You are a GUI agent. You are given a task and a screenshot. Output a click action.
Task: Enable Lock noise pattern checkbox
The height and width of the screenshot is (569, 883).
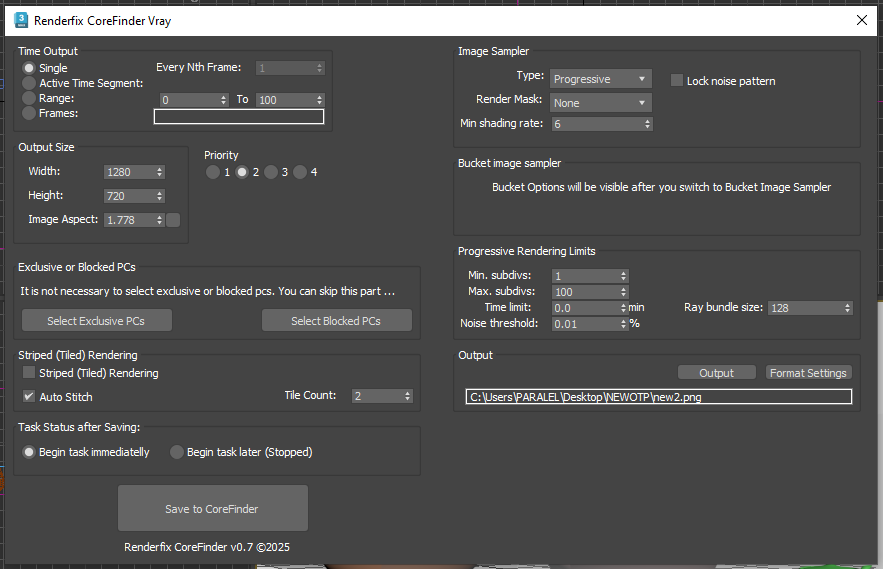(x=677, y=81)
